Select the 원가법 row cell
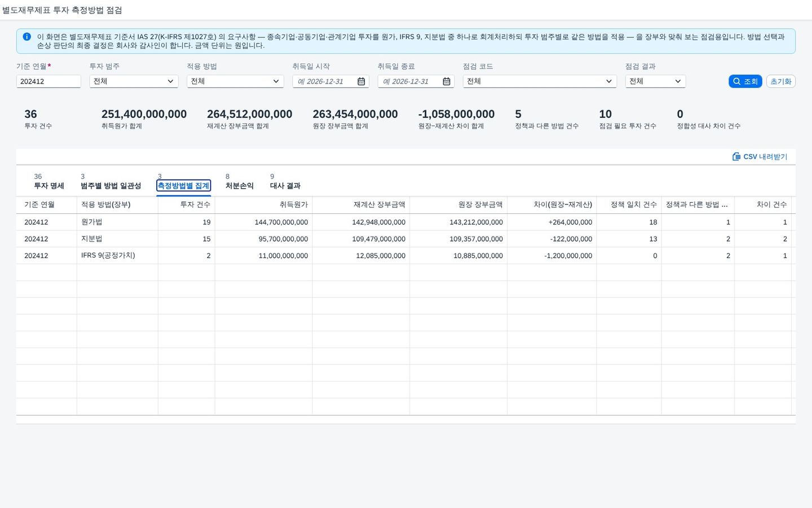This screenshot has width=812, height=508. coord(117,222)
